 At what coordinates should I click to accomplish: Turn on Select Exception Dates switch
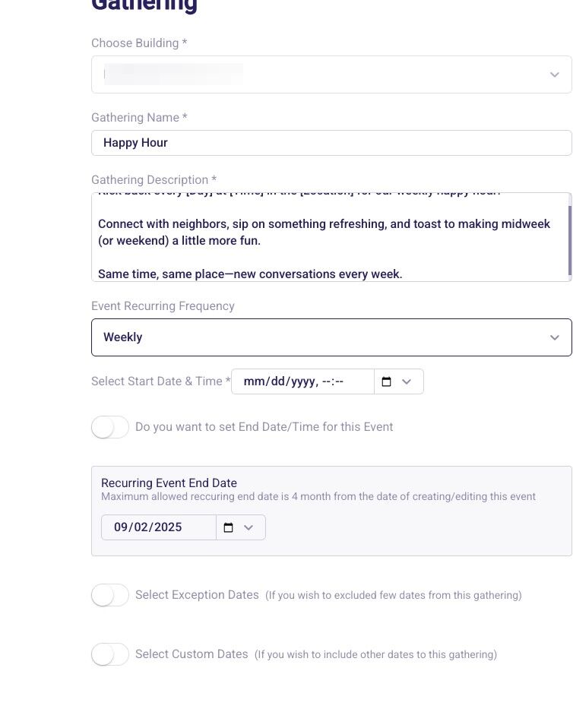pos(110,595)
